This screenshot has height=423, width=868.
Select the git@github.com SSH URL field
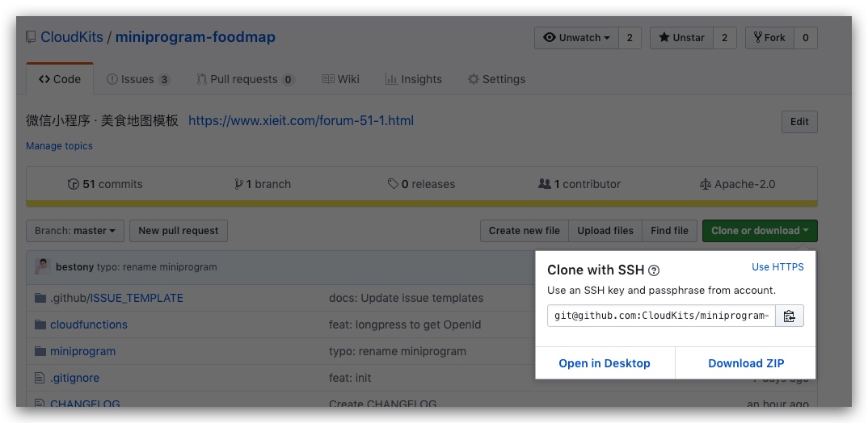661,316
